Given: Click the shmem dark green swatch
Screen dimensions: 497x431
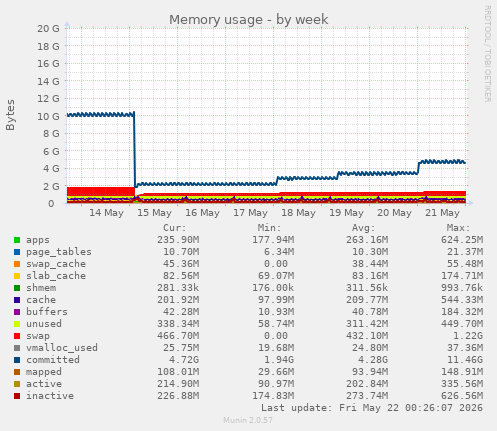Looking at the screenshot, I should 17,288.
